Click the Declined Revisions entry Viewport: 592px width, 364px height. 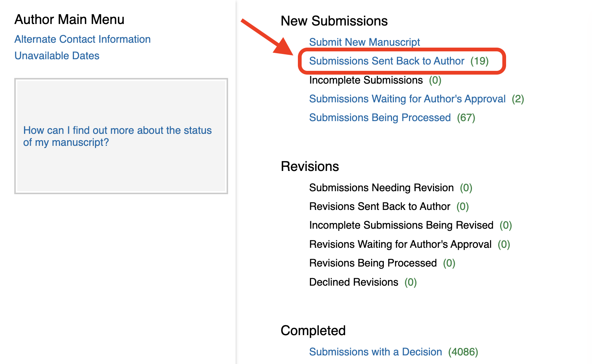tap(353, 282)
